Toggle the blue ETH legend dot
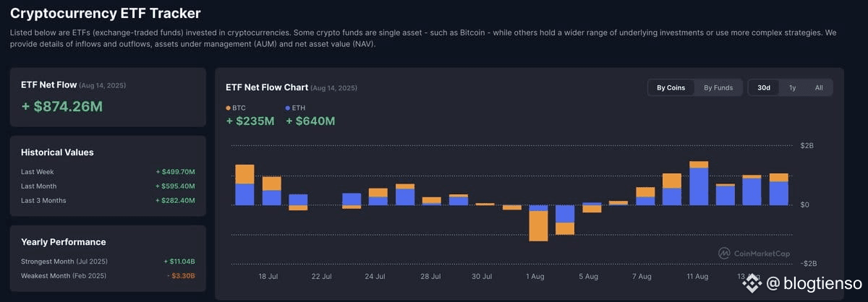Screen dimensions: 868x302 point(288,108)
